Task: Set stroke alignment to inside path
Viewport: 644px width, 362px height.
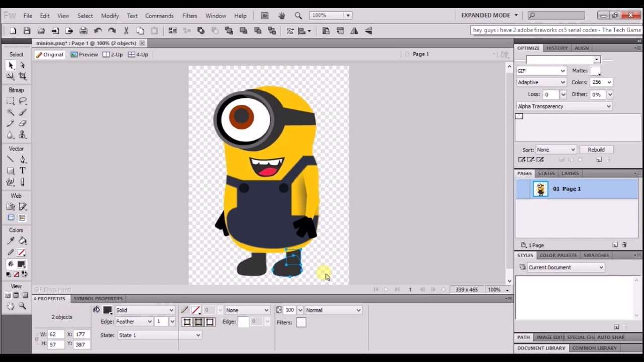Action: [187, 322]
